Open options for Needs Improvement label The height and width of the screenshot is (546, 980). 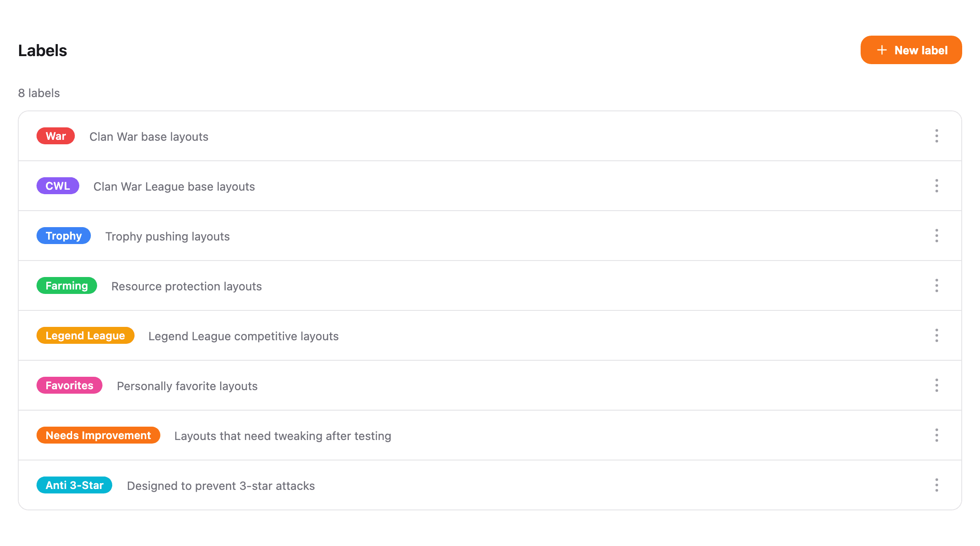[x=936, y=435]
